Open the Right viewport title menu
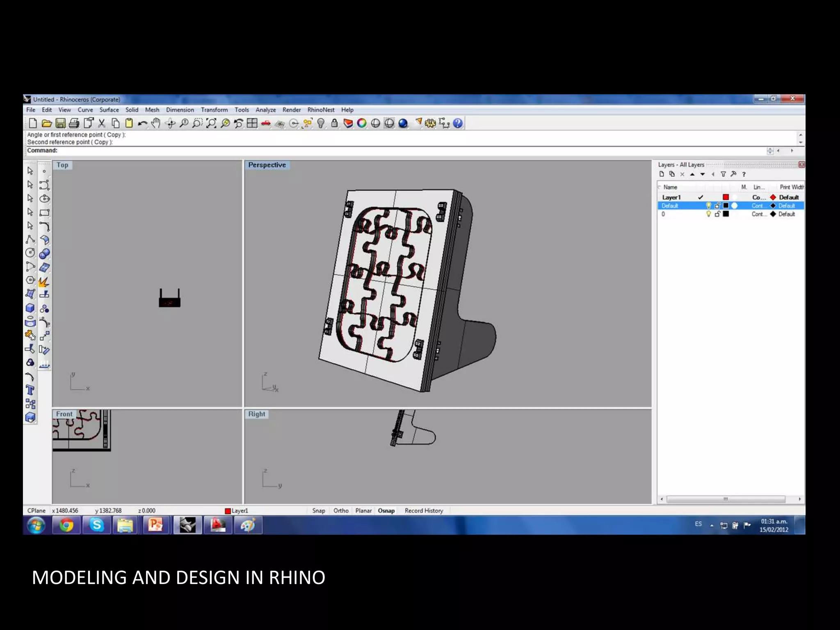 coord(257,414)
